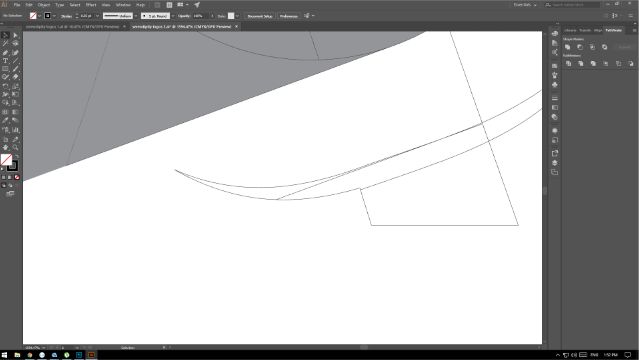639x360 pixels.
Task: Select the Paintbrush tool
Action: pyautogui.click(x=15, y=69)
